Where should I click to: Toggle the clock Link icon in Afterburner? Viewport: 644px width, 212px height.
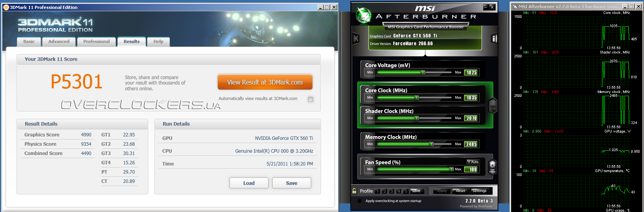(493, 105)
